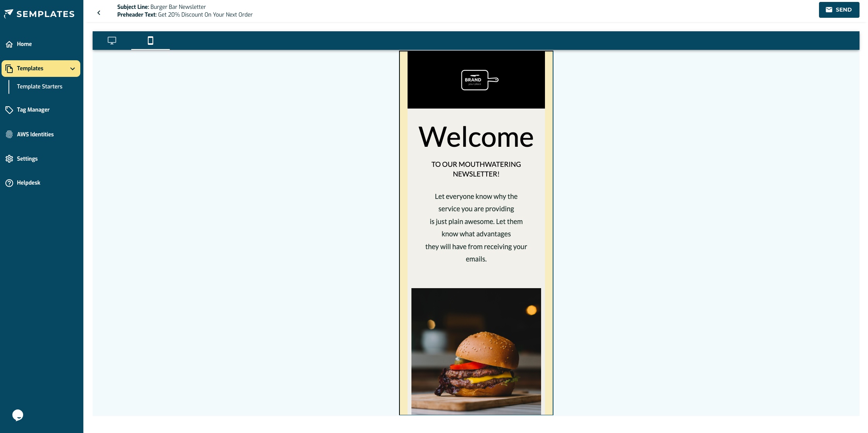Screen dimensions: 868x433
Task: Click the Semplates paper plane logo
Action: (x=8, y=14)
